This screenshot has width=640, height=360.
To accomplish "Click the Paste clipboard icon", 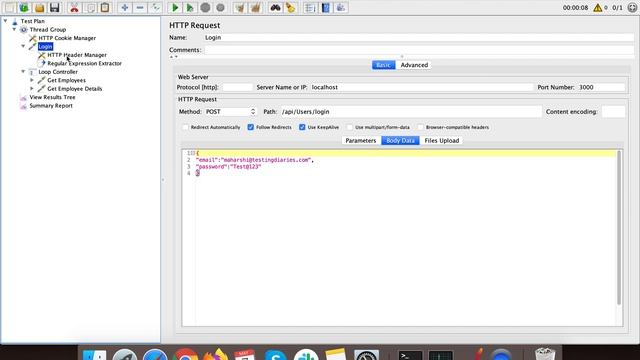I will tap(105, 7).
